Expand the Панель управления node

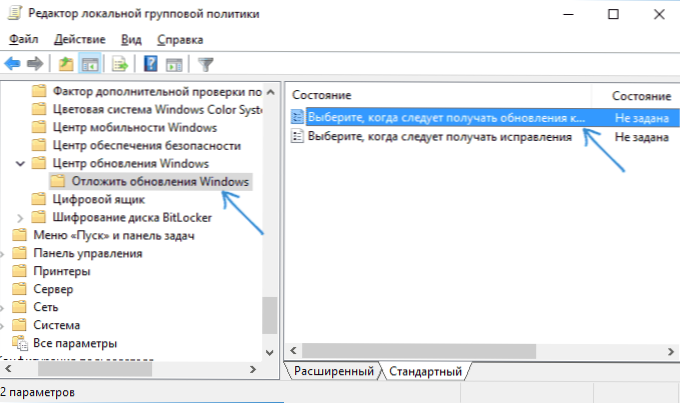coord(2,253)
